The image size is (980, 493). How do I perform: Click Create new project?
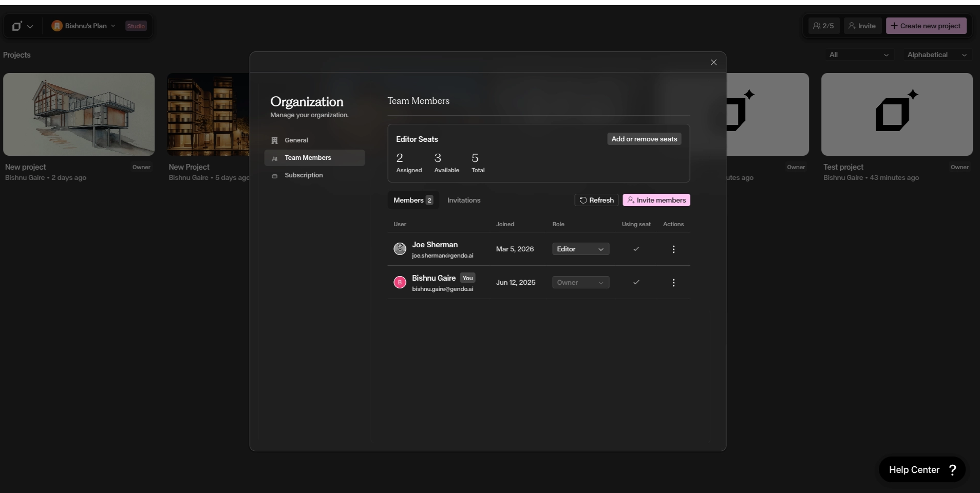[927, 26]
